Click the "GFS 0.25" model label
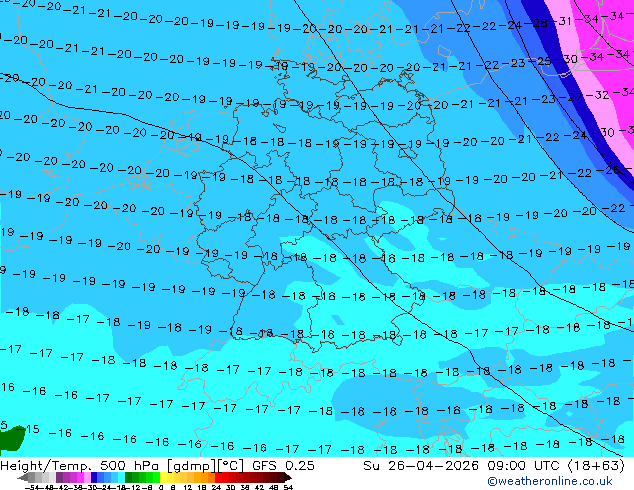The height and width of the screenshot is (490, 634). (283, 465)
